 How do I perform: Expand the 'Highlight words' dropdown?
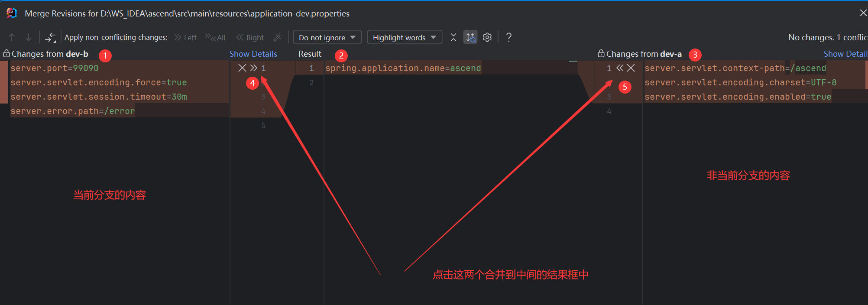[x=404, y=37]
